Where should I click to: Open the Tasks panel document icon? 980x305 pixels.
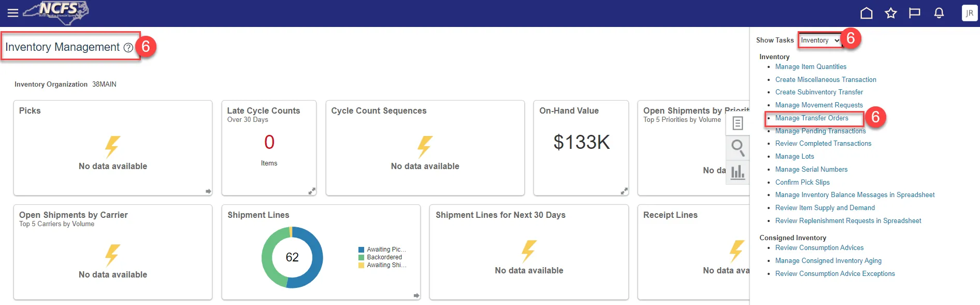(x=738, y=123)
